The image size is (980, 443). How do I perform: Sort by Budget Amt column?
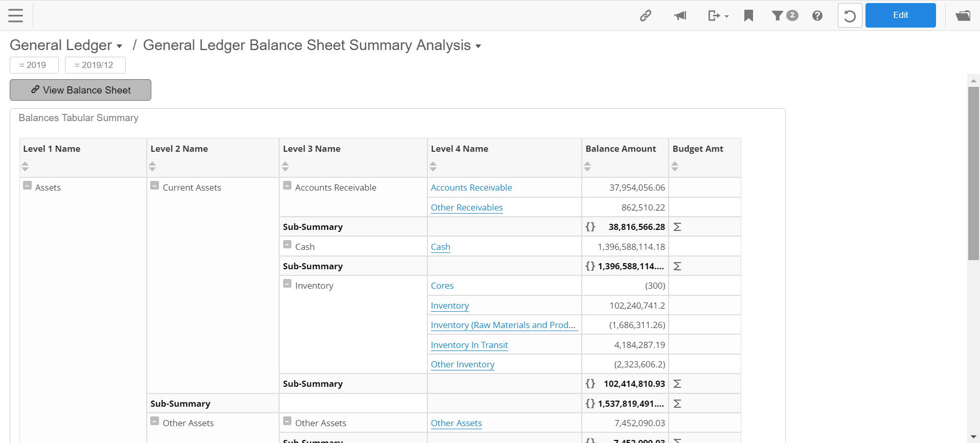coord(675,166)
